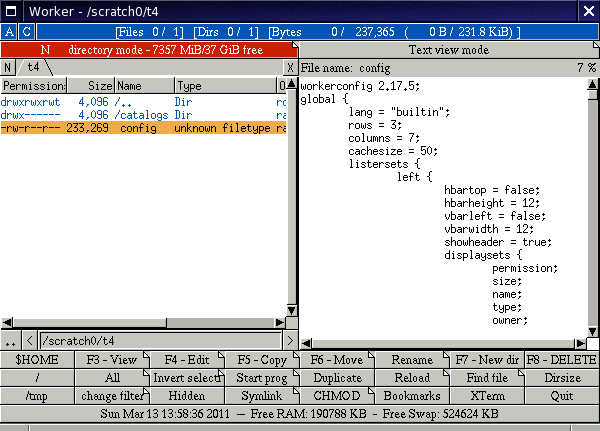The image size is (600, 431).
Task: Launch XTerm terminal
Action: (487, 396)
